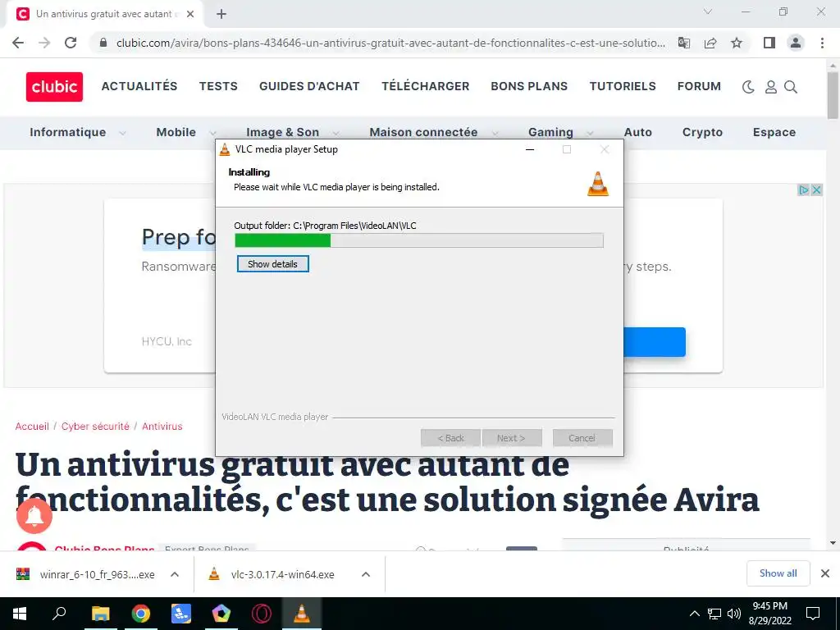Follow the Antivirus breadcrumb link
The image size is (840, 630).
click(162, 427)
